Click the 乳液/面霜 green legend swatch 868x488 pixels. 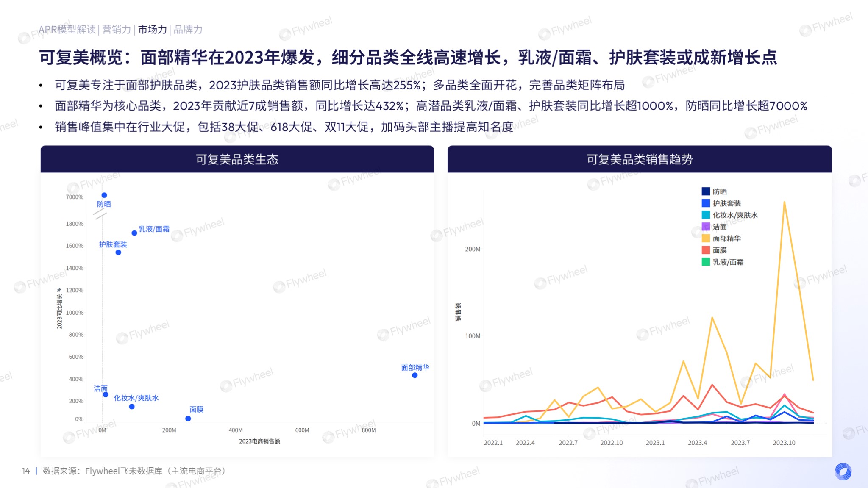(706, 262)
